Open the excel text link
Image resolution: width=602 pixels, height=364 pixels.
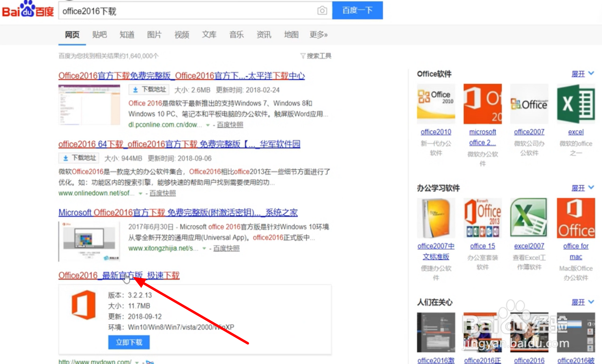coord(576,132)
